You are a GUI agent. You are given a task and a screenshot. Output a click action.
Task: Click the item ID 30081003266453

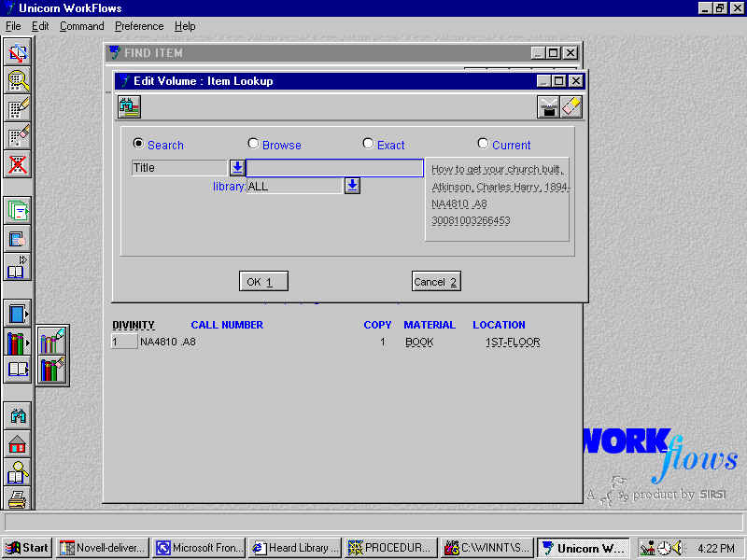[x=471, y=221]
